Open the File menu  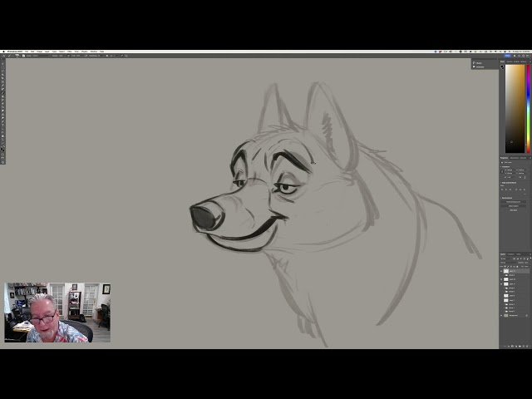point(27,52)
